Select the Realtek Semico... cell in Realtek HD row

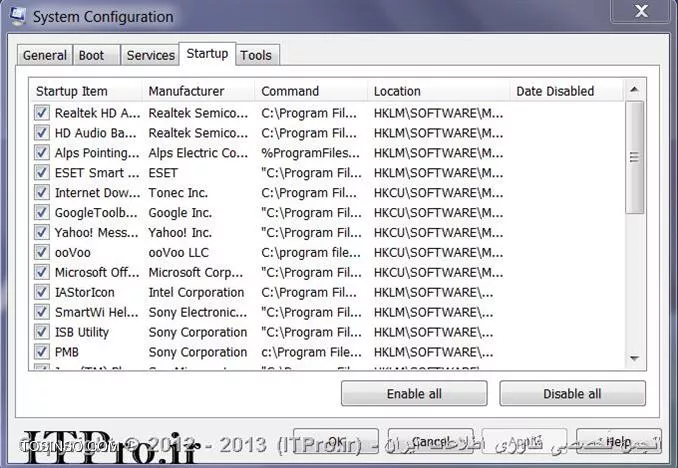(x=198, y=113)
